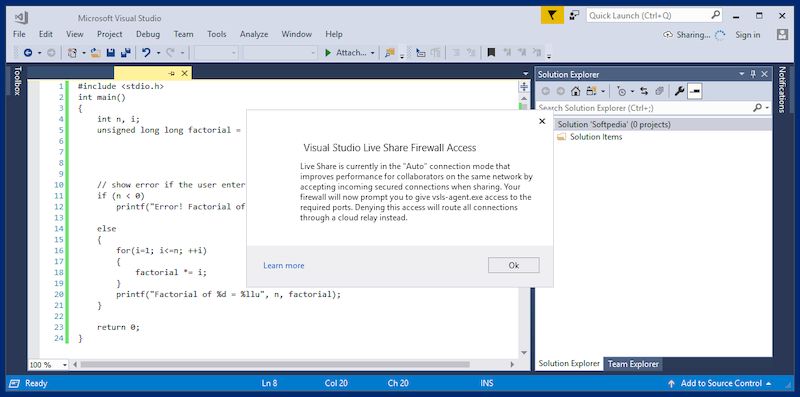Open Properties wrench icon in Solution Explorer

(679, 91)
